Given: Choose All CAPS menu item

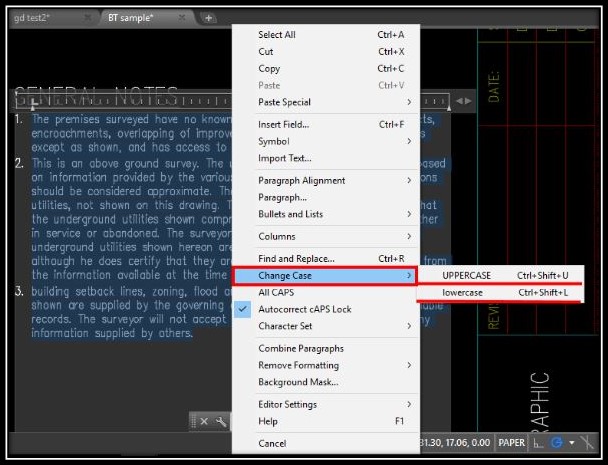Looking at the screenshot, I should (x=326, y=292).
